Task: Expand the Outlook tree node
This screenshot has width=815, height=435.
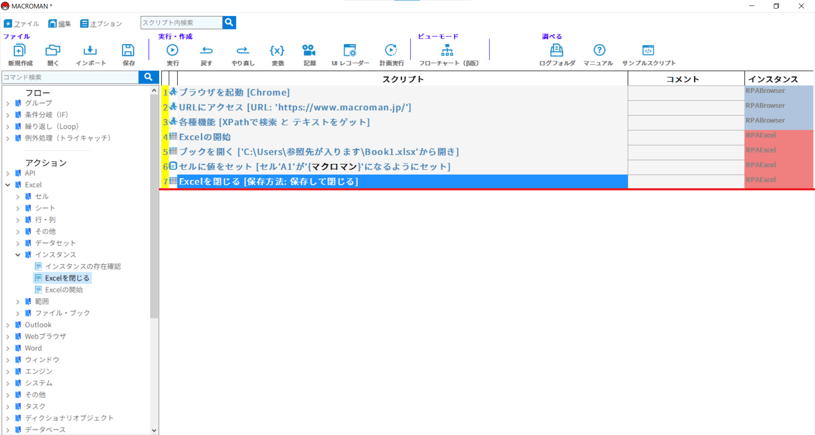Action: pos(8,325)
